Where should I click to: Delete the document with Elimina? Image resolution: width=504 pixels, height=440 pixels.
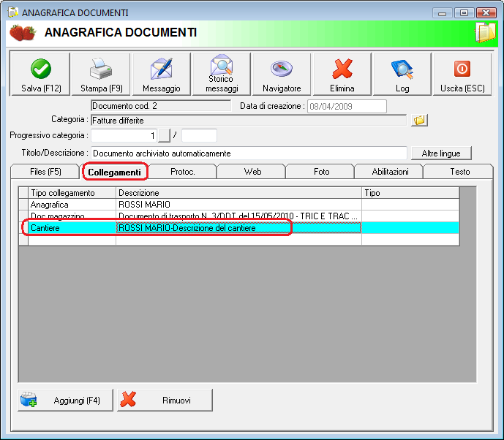[x=342, y=75]
